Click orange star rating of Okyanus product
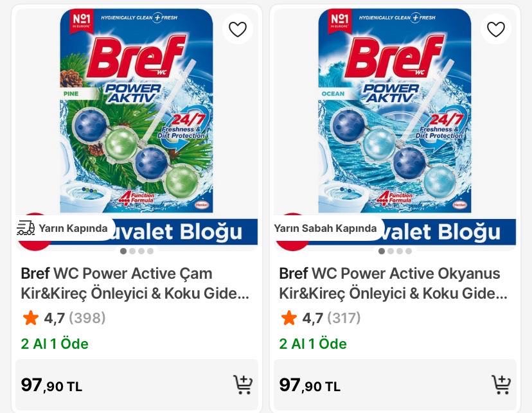The height and width of the screenshot is (413, 532). click(x=288, y=318)
